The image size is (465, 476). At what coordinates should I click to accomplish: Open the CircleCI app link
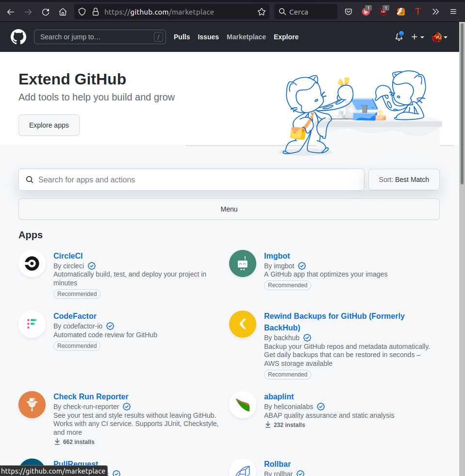pos(68,256)
